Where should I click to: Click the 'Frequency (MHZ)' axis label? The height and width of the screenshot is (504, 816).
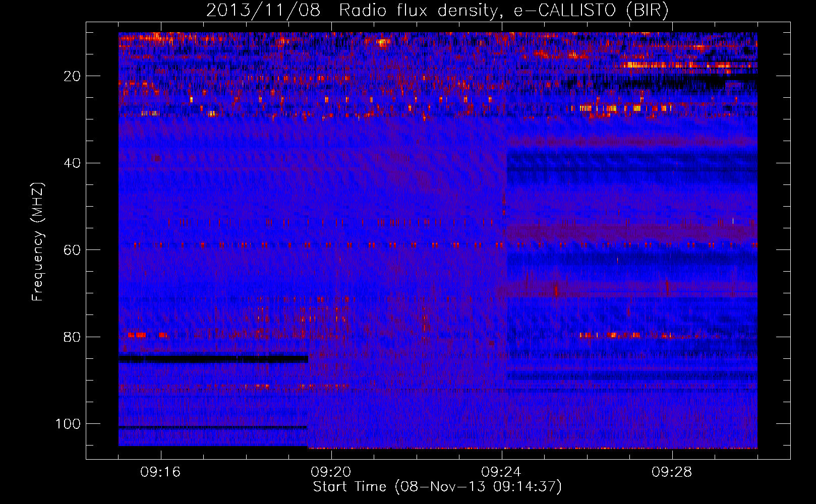(38, 241)
